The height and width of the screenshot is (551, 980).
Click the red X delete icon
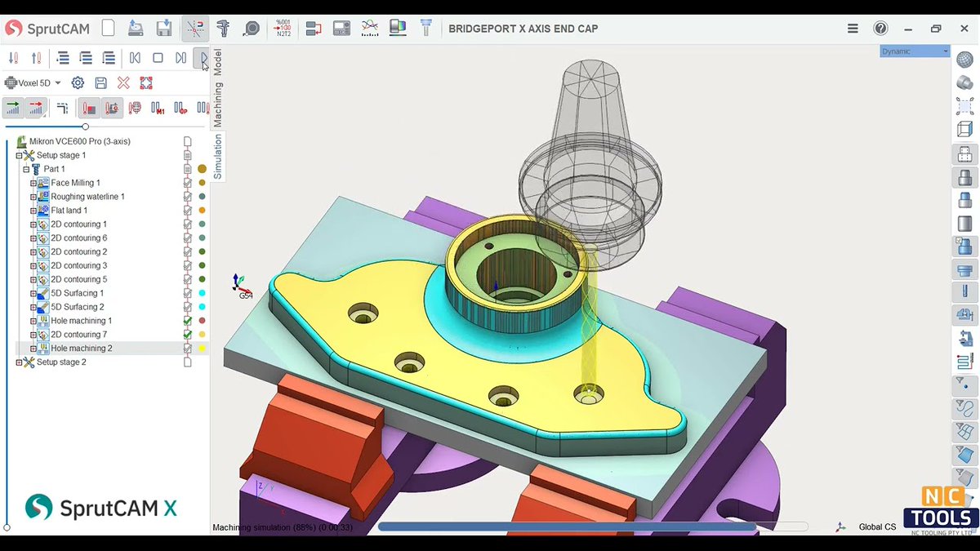coord(123,82)
